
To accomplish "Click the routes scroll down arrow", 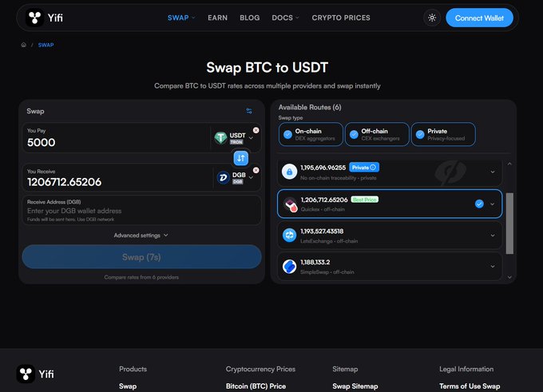I will [x=509, y=277].
